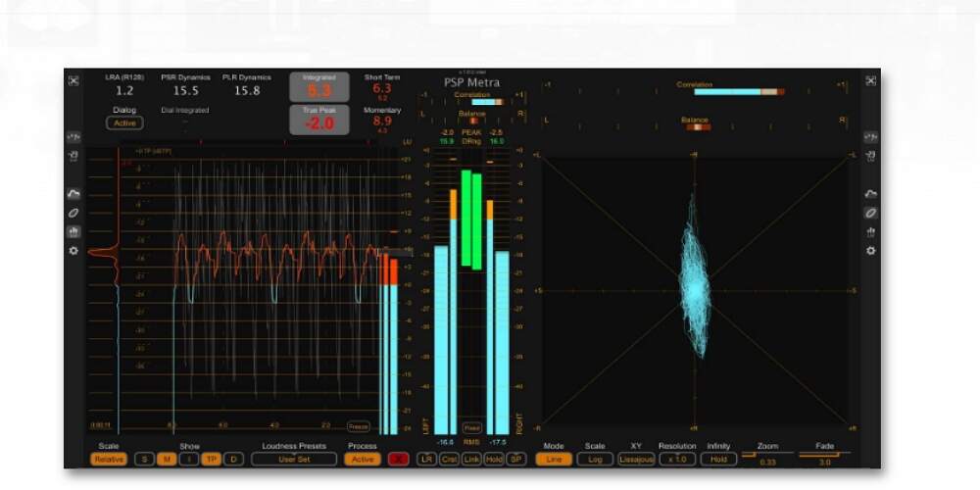This screenshot has width=980, height=490.
Task: Toggle Show M (momentary) curve
Action: tap(167, 460)
